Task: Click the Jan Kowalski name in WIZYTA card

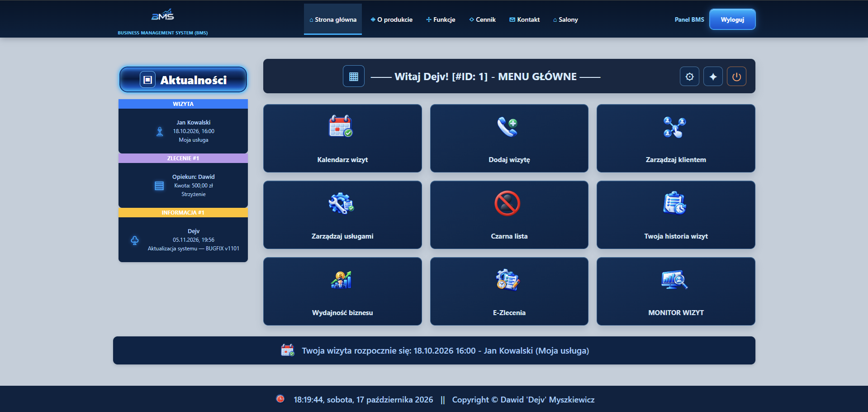Action: pos(194,123)
